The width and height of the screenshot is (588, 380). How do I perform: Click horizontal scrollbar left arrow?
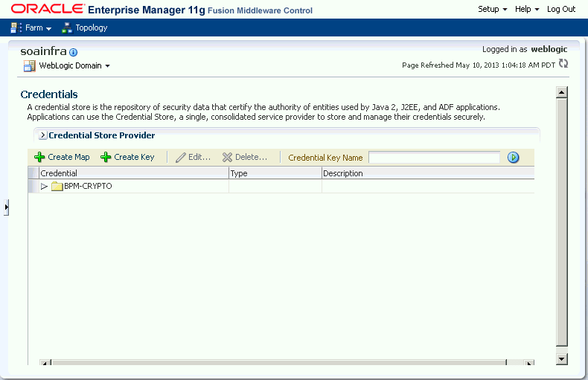45,362
